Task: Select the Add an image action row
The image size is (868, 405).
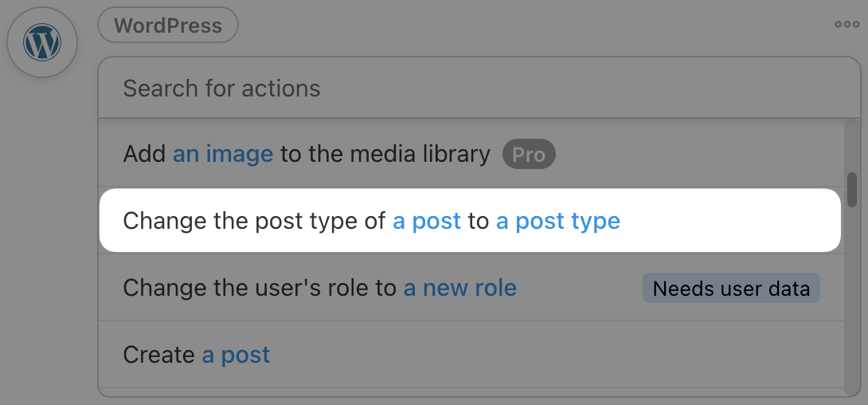Action: 470,154
